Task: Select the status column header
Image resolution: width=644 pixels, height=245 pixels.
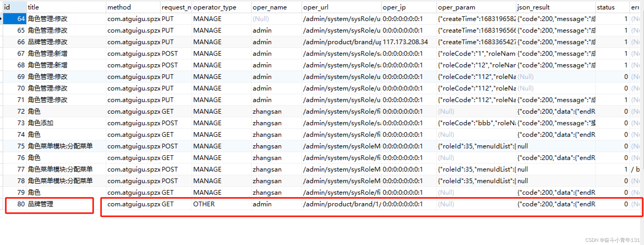Action: coord(612,7)
